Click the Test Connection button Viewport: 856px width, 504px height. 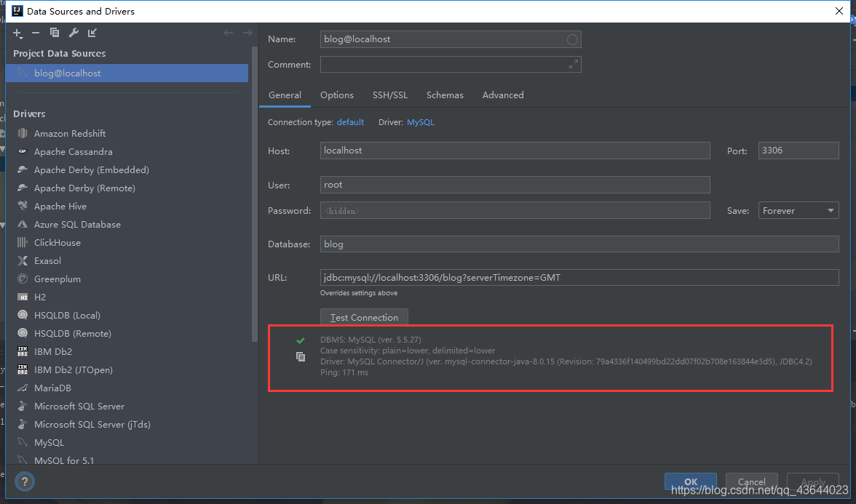click(364, 317)
